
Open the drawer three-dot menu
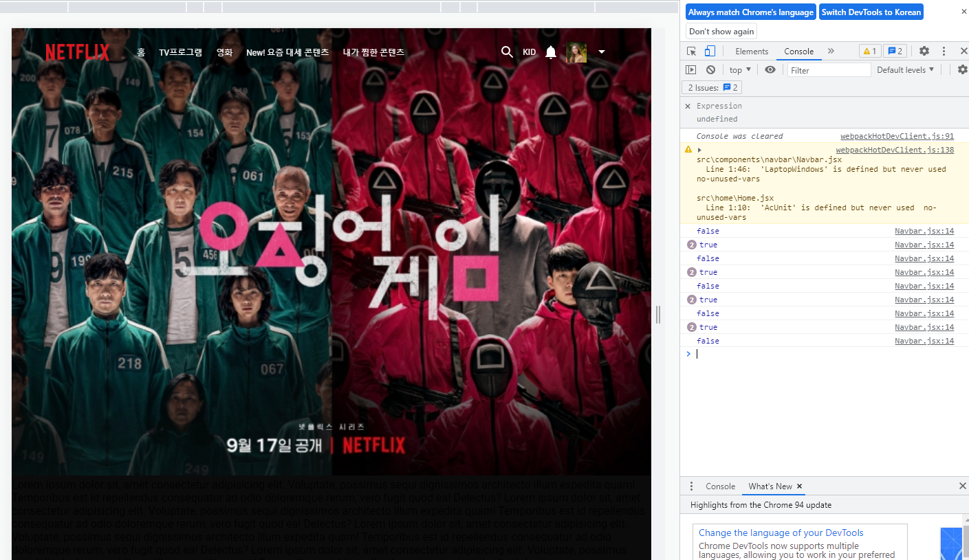691,486
